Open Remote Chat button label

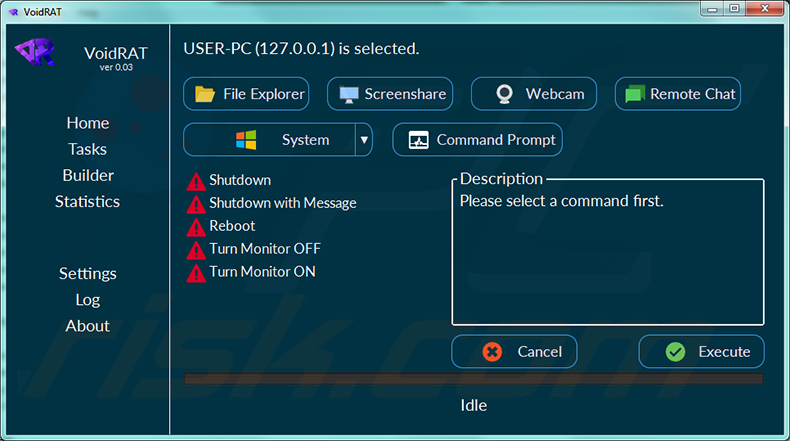[693, 94]
